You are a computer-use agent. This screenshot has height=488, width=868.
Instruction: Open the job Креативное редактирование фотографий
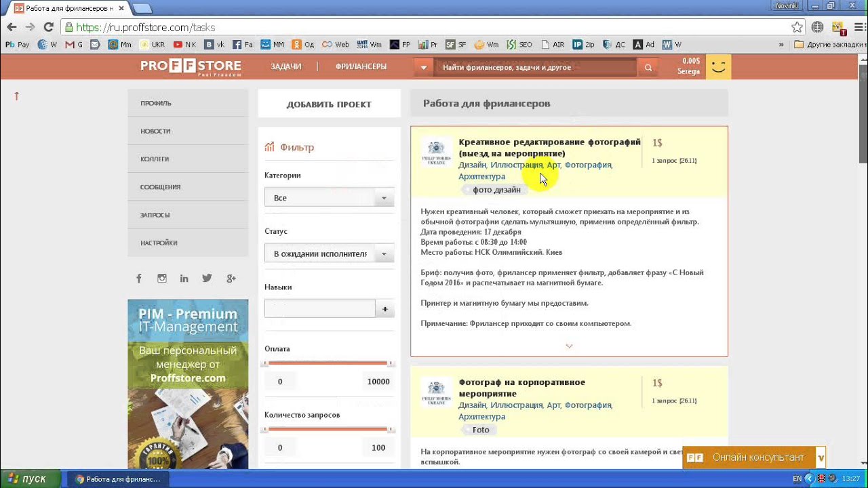pyautogui.click(x=549, y=148)
